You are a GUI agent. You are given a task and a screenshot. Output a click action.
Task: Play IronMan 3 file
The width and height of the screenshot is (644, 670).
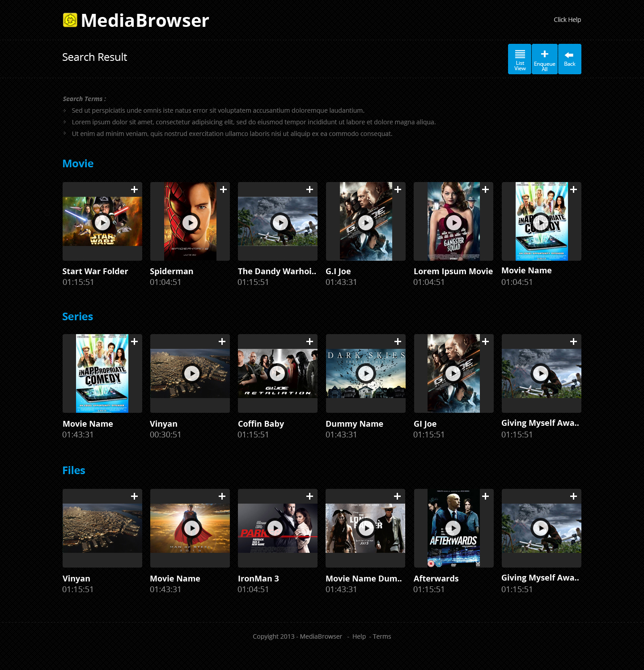[x=275, y=528]
